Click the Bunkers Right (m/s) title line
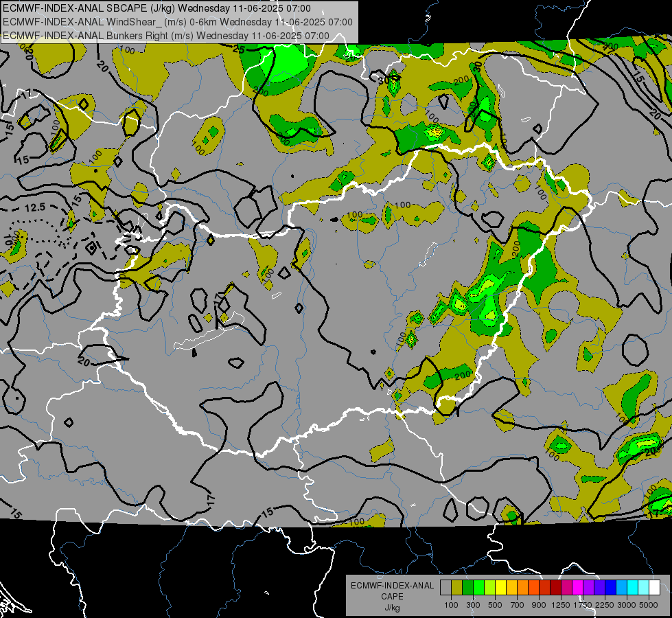 pyautogui.click(x=166, y=36)
